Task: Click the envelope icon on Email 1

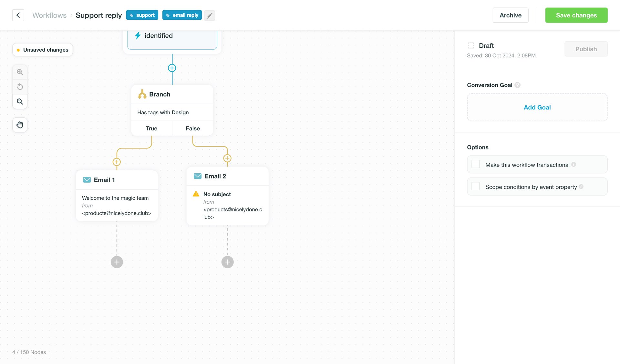Action: (87, 180)
